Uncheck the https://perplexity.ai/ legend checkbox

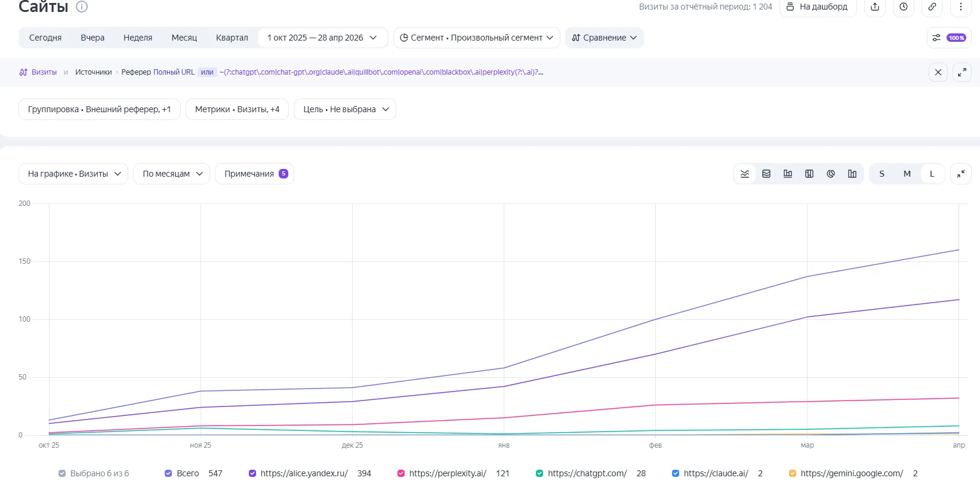(401, 473)
